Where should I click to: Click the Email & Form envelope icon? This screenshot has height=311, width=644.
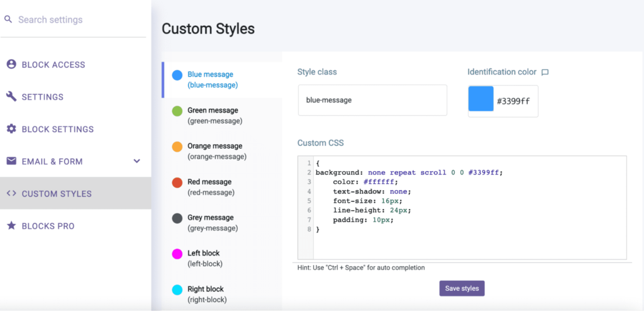coord(11,161)
